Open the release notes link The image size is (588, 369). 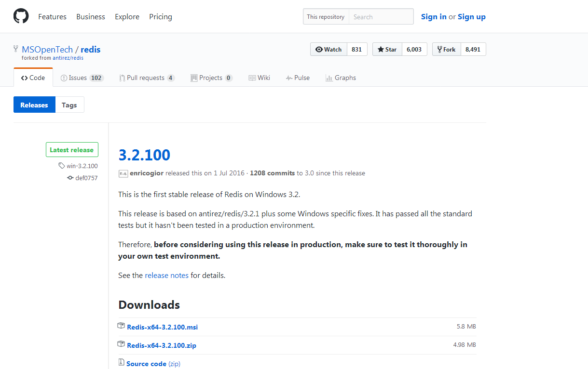[166, 275]
